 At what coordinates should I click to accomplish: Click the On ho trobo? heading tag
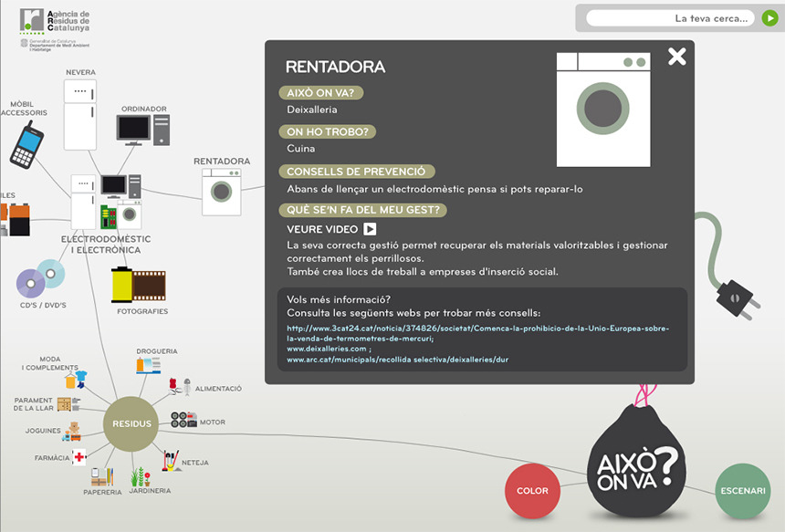pos(328,131)
